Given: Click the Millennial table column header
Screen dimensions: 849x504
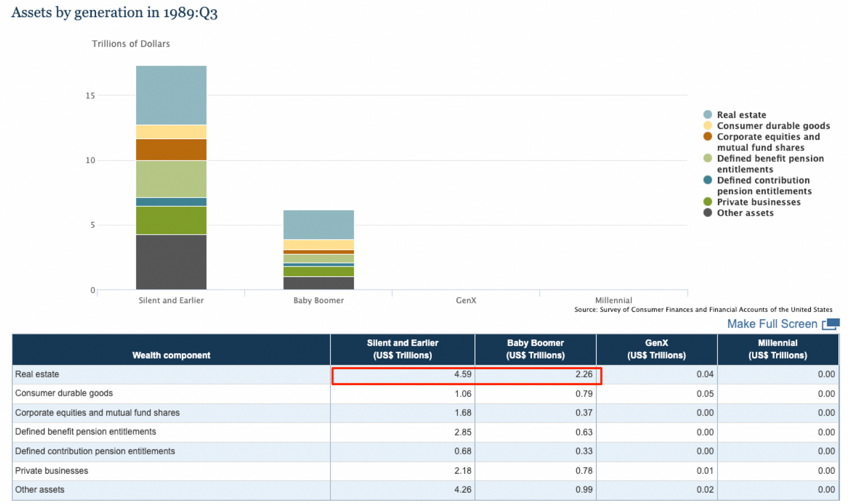Looking at the screenshot, I should coord(777,349).
